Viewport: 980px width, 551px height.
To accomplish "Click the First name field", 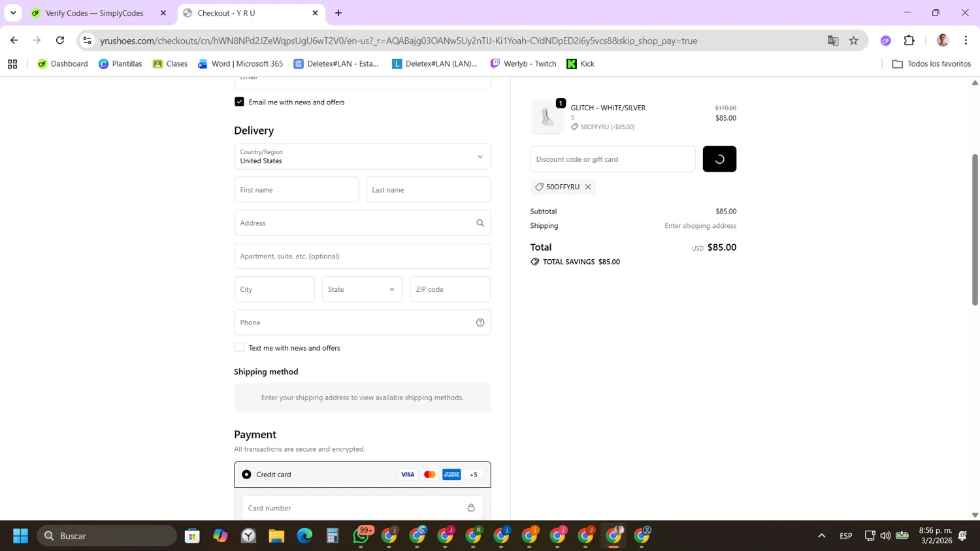I will (x=296, y=190).
